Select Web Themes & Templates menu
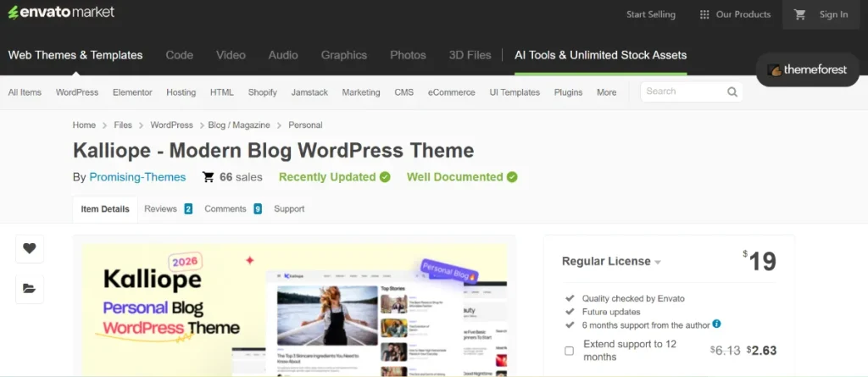This screenshot has width=868, height=377. (x=75, y=55)
